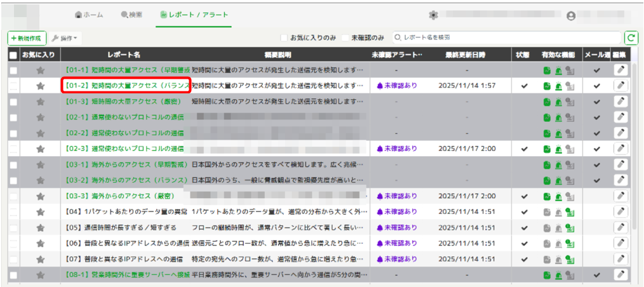Open editor for report 【01-2】 via pencil
The height and width of the screenshot is (287, 644).
(621, 86)
